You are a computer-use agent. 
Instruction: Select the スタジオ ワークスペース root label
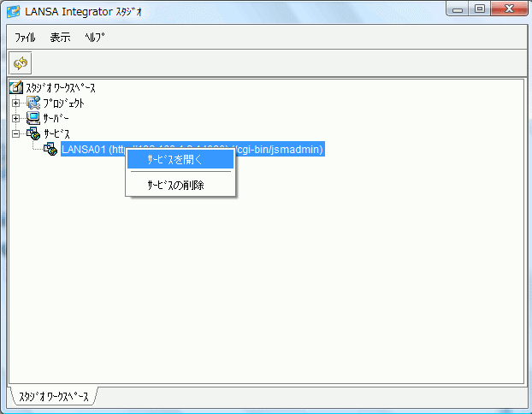click(x=61, y=88)
